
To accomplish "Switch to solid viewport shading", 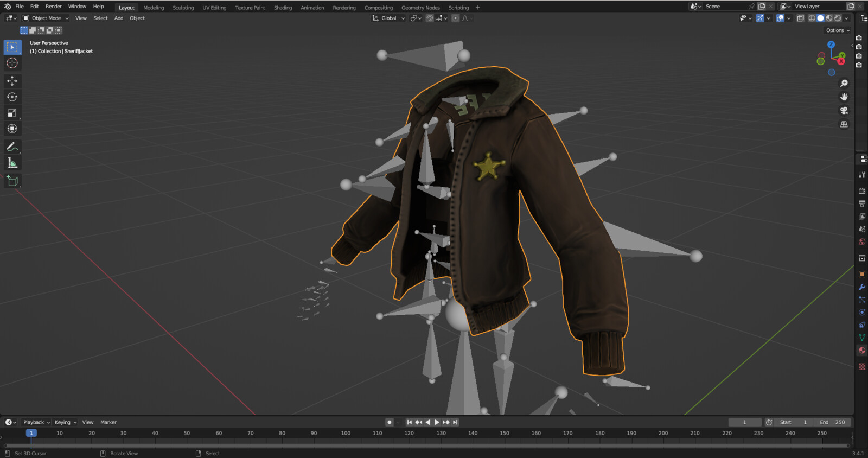I will pyautogui.click(x=821, y=18).
